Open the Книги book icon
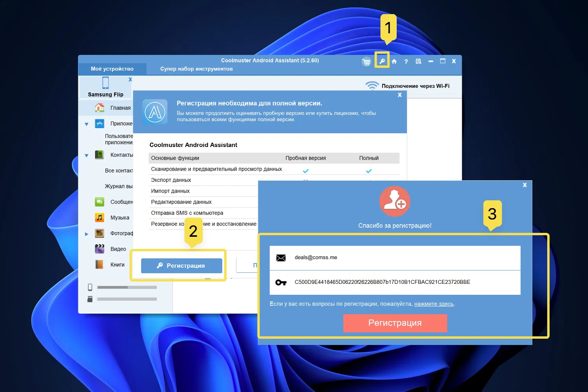588x392 pixels. 100,265
